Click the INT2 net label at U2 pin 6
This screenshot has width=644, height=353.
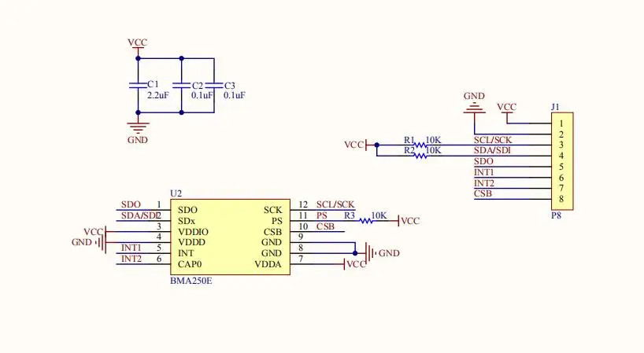tap(131, 259)
